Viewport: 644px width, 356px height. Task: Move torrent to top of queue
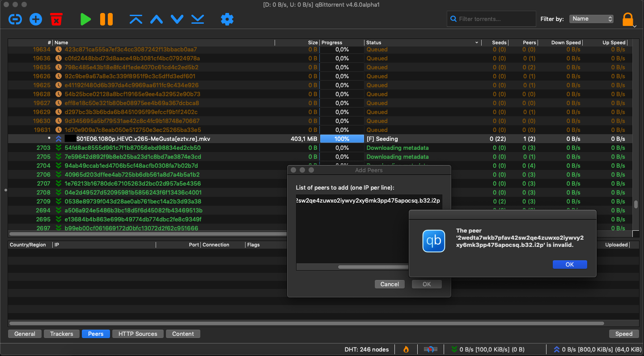(136, 19)
